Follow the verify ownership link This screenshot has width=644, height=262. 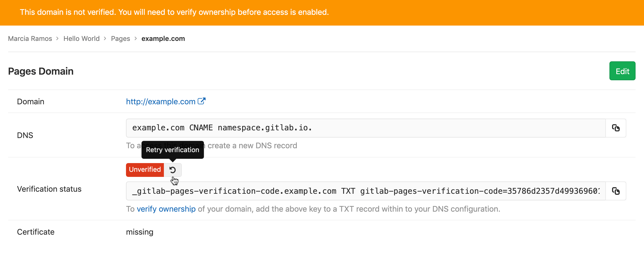click(x=166, y=209)
